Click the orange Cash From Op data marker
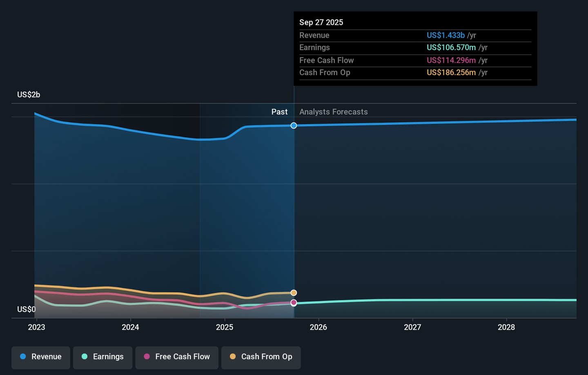588x375 pixels. [294, 293]
